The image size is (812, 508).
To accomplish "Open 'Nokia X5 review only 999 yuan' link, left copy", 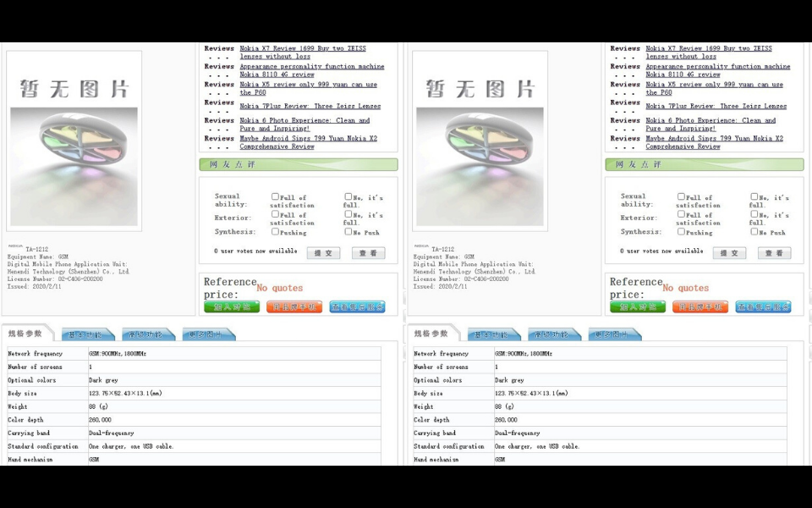I will [308, 89].
